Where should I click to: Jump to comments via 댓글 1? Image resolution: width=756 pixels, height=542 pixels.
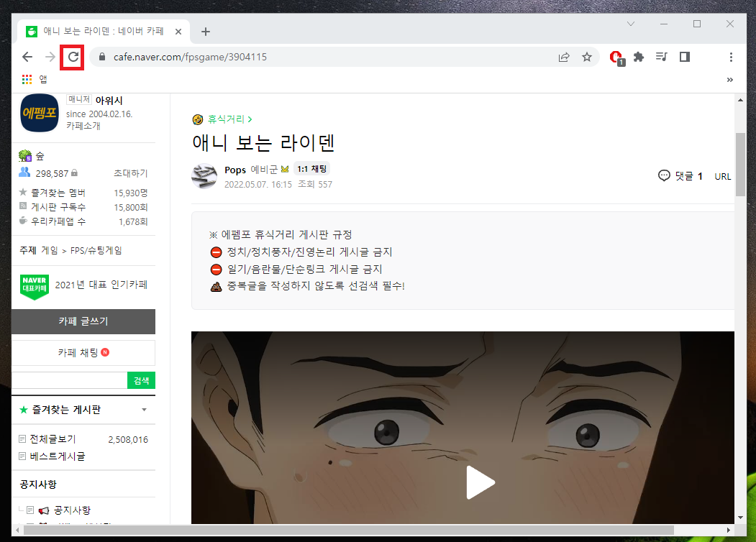[680, 176]
